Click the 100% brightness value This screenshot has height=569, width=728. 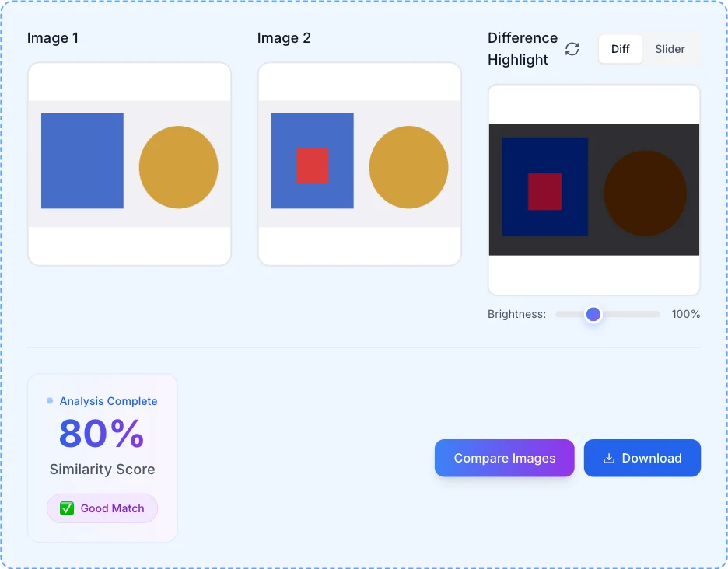click(x=686, y=314)
